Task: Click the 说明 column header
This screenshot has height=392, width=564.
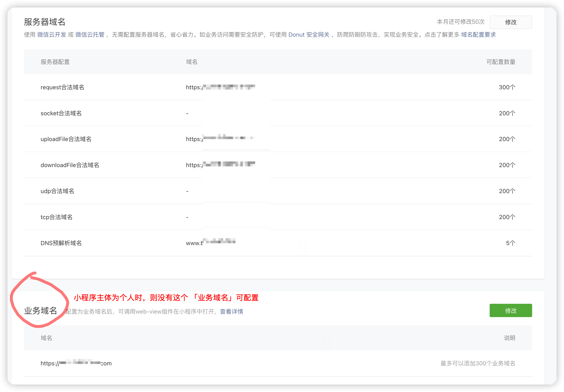Action: point(509,338)
